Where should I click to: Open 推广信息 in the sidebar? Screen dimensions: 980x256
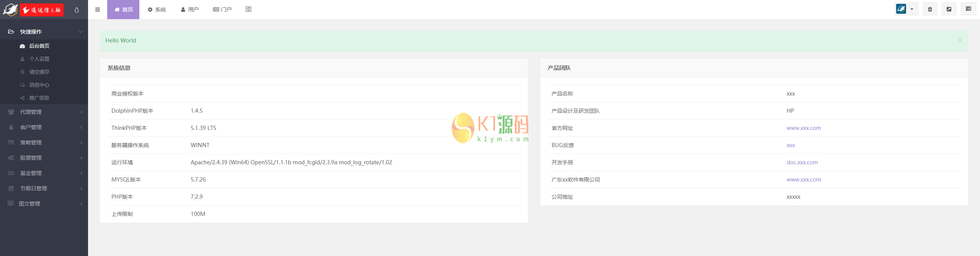click(39, 98)
